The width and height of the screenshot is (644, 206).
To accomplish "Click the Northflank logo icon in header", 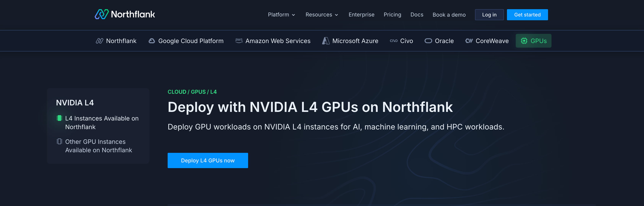I will (102, 14).
